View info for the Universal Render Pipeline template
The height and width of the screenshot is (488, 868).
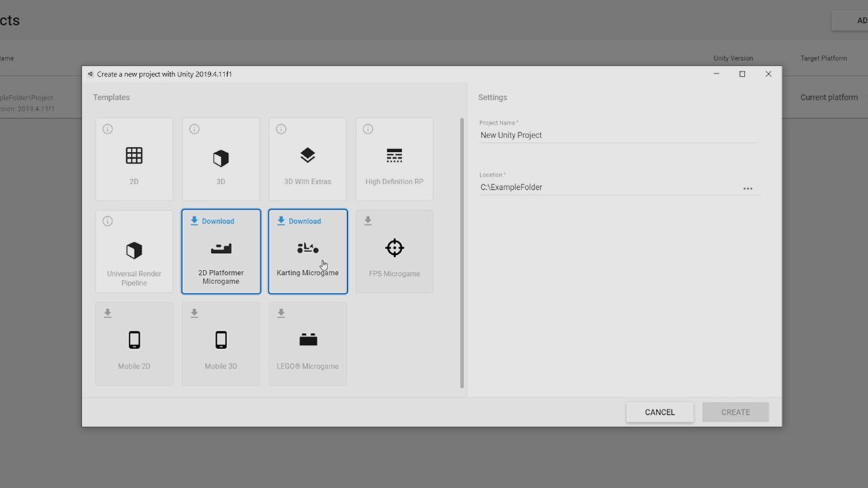pos(107,221)
